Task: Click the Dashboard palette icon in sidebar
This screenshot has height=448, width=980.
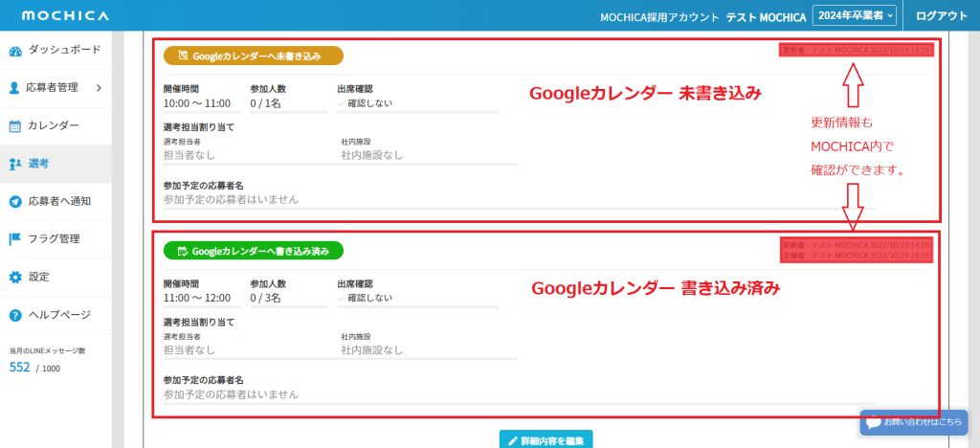Action: 15,50
